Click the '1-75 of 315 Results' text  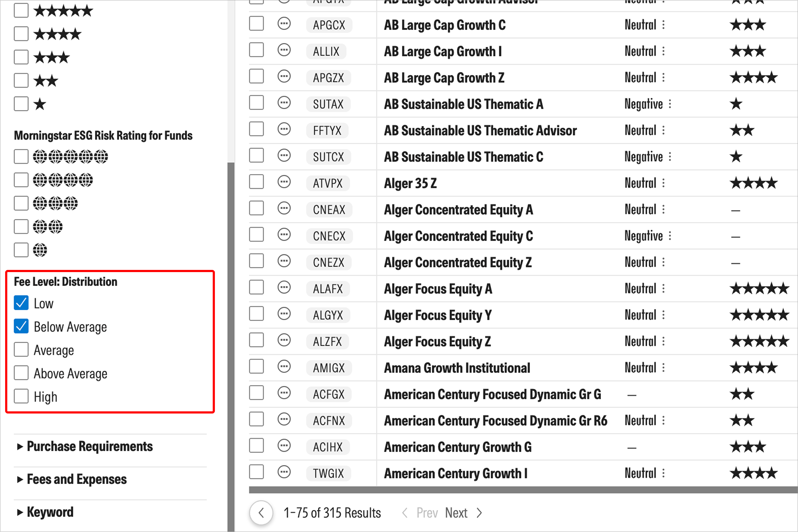(332, 513)
